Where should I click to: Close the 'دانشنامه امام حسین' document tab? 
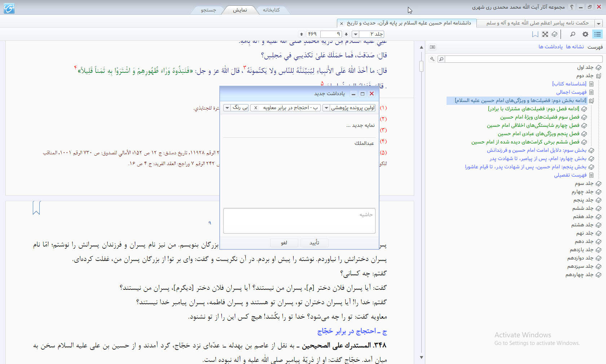(x=342, y=23)
